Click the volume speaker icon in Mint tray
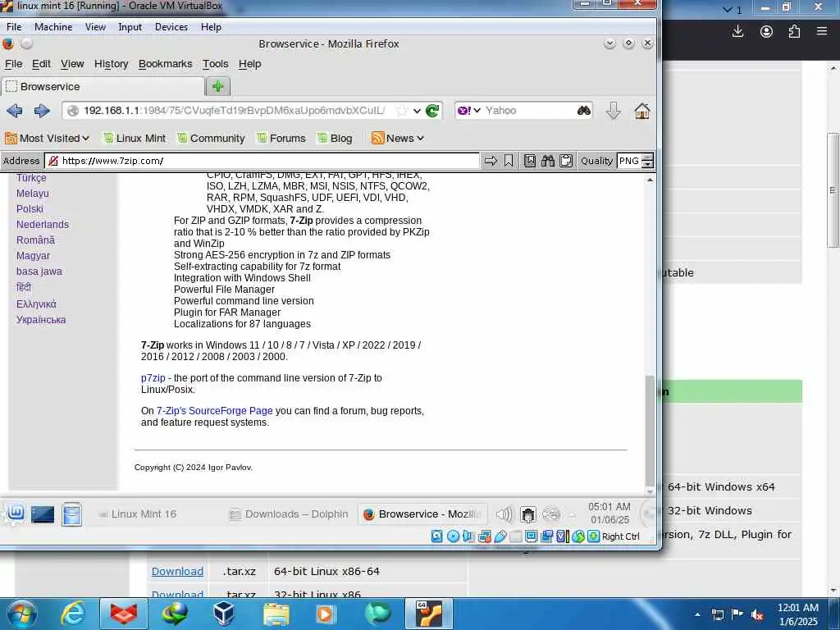 coord(504,514)
